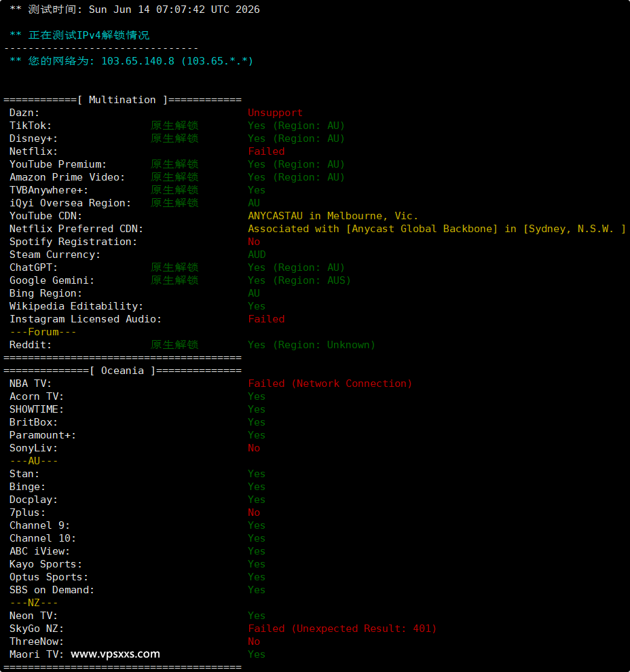Select the IP address text 103.65.140.8
This screenshot has width=630, height=672.
(138, 61)
